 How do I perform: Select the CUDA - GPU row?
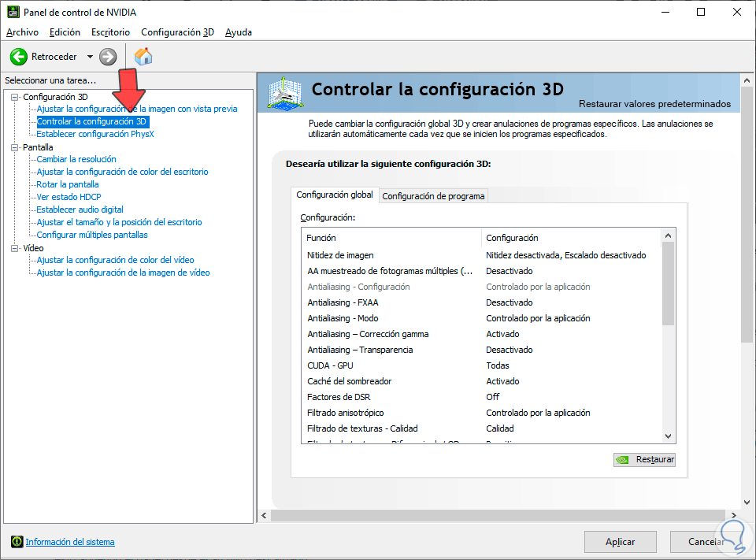pyautogui.click(x=482, y=365)
